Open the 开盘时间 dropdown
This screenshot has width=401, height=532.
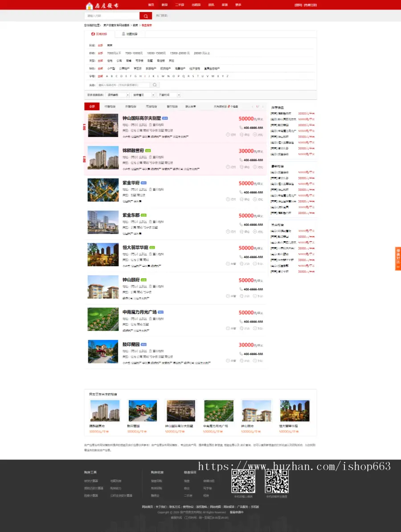[169, 95]
